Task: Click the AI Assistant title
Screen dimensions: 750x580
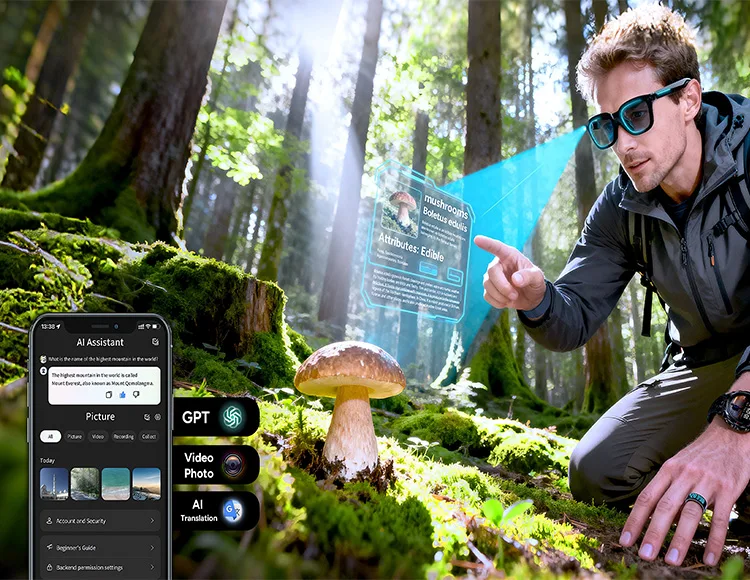Action: (x=100, y=342)
